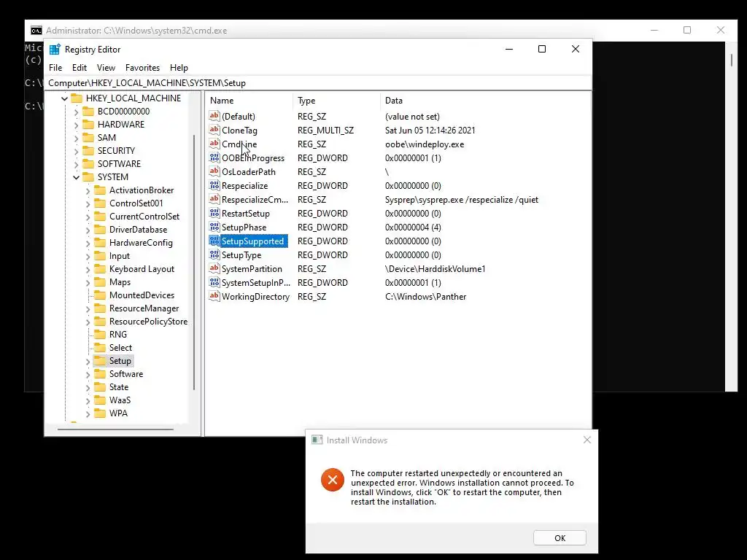Click the \Device\HarddiskVolume1 data value

coord(435,269)
